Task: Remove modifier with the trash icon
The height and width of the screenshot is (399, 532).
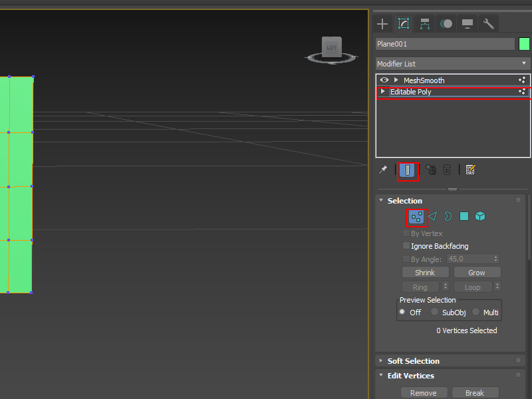Action: click(447, 170)
